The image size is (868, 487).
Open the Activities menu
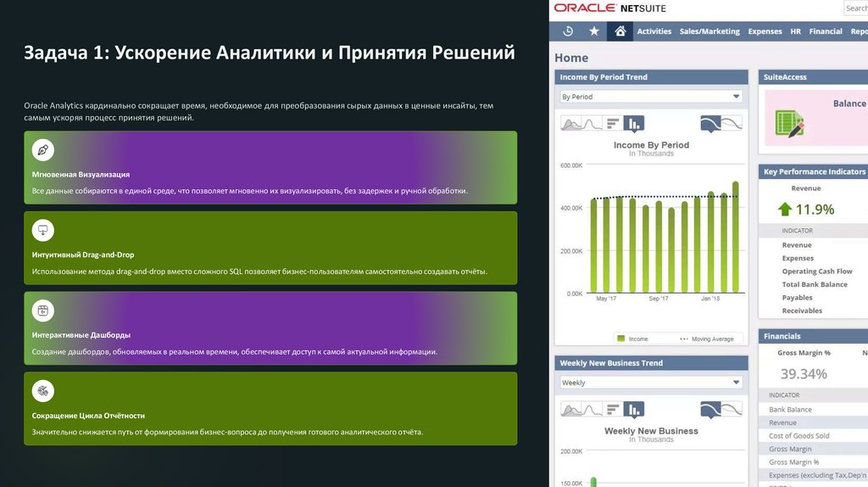(654, 31)
